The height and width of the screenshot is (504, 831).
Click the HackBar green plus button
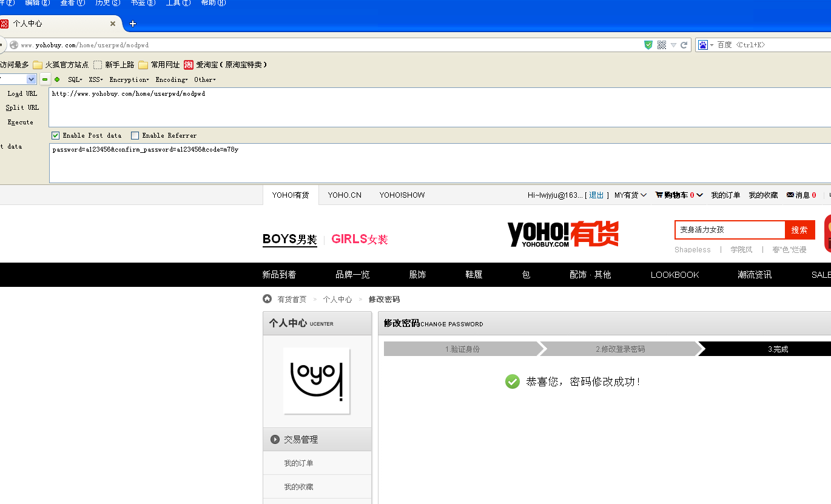57,79
